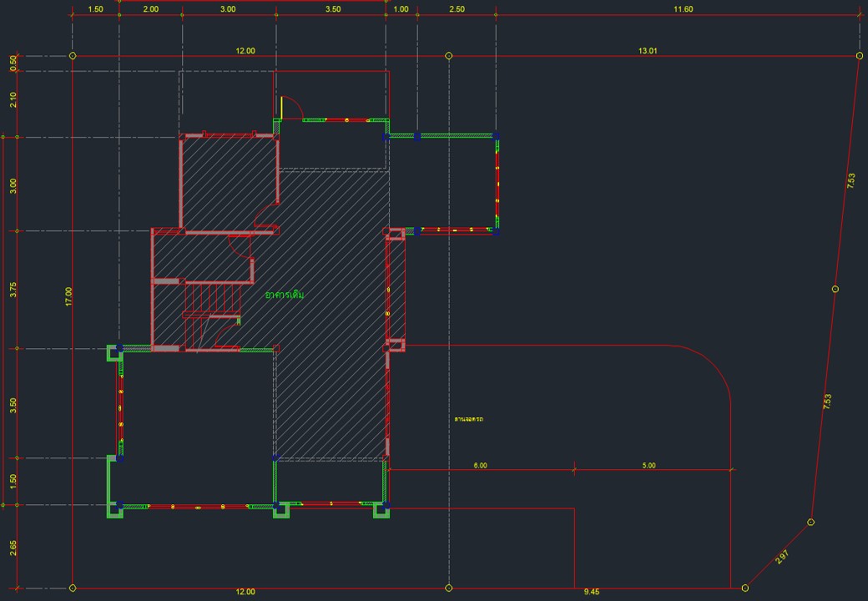Select the 0.50 vertical dimension label

point(13,62)
